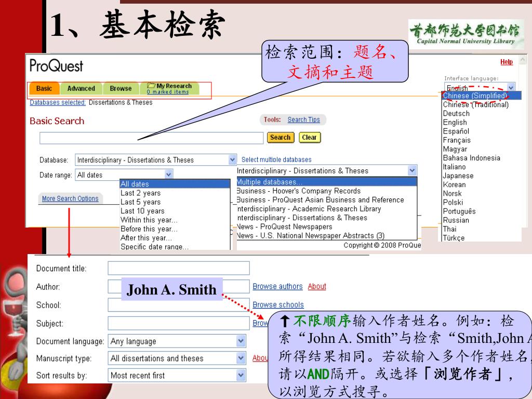
Task: Open the Basic search tab
Action: coord(44,88)
